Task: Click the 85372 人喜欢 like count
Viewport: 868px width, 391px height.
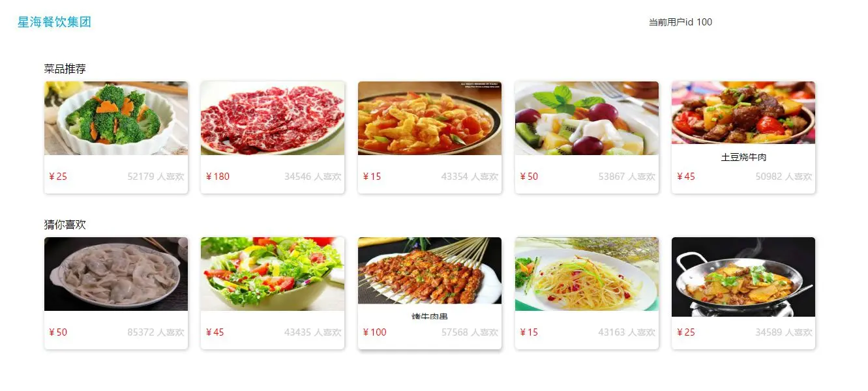Action: (156, 332)
